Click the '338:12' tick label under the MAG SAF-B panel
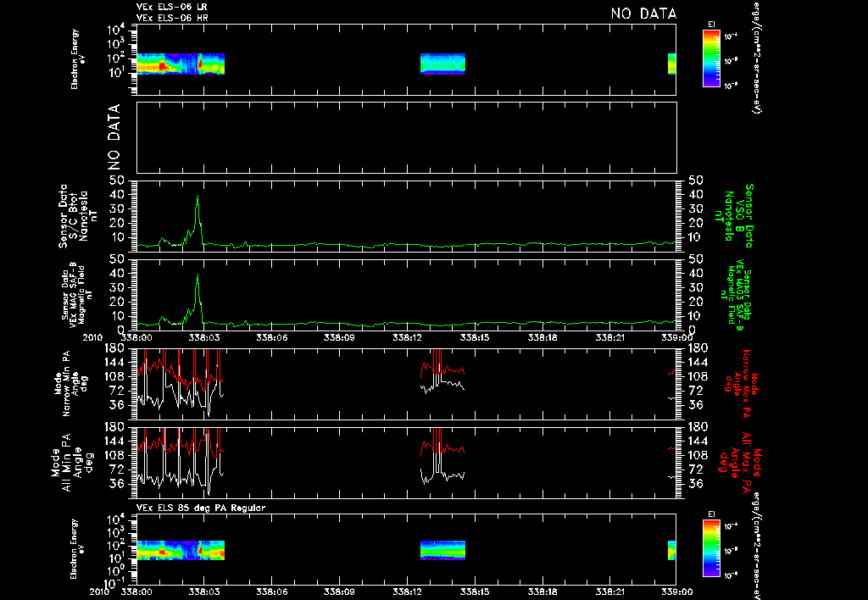 point(407,337)
